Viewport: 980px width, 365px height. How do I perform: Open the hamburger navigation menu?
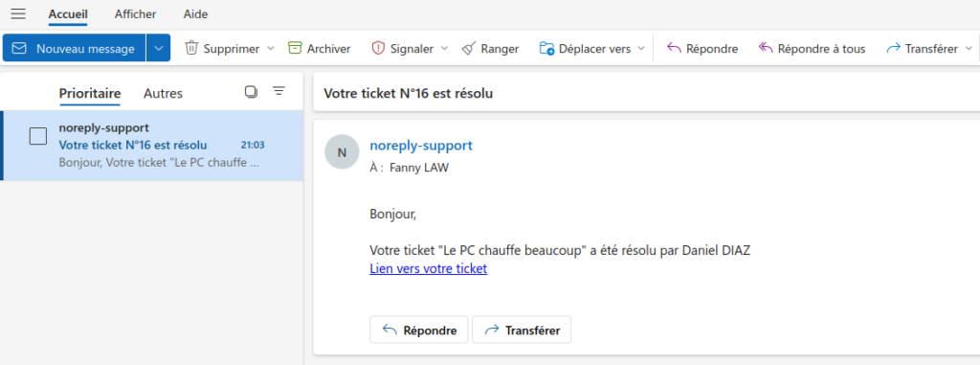(18, 13)
